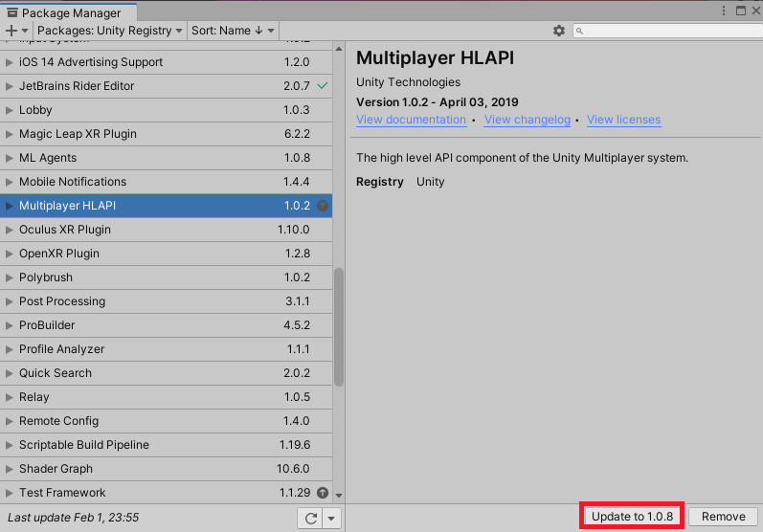Open the add package plus menu

(x=16, y=31)
